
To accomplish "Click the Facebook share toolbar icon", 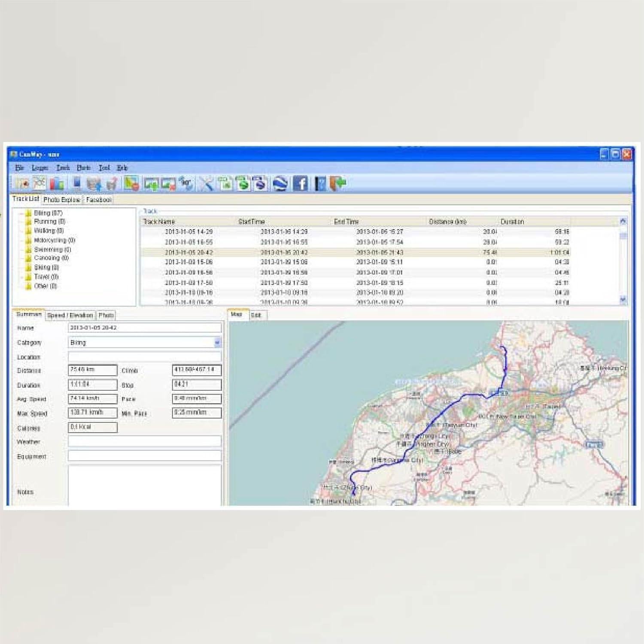I will 300,183.
